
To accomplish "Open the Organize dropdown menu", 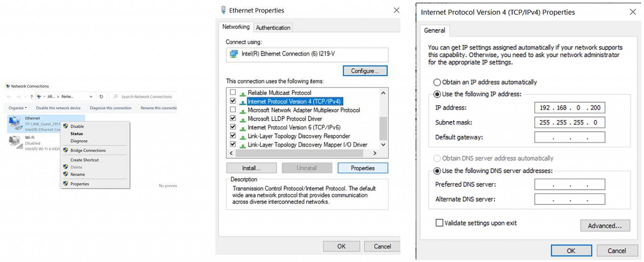I will click(17, 108).
